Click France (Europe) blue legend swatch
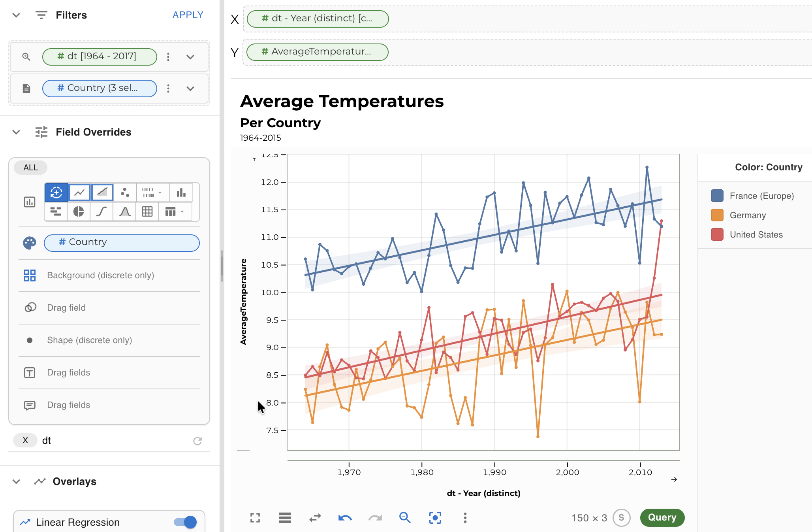The height and width of the screenshot is (532, 812). 717,196
